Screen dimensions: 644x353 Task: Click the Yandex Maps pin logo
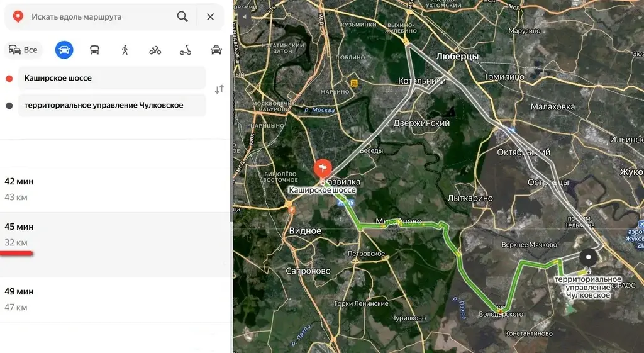pos(19,17)
